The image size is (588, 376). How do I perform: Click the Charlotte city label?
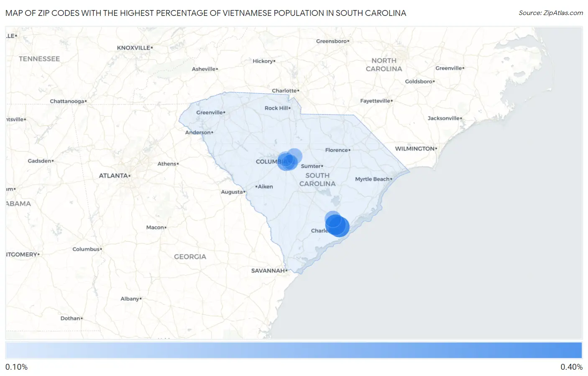(284, 91)
